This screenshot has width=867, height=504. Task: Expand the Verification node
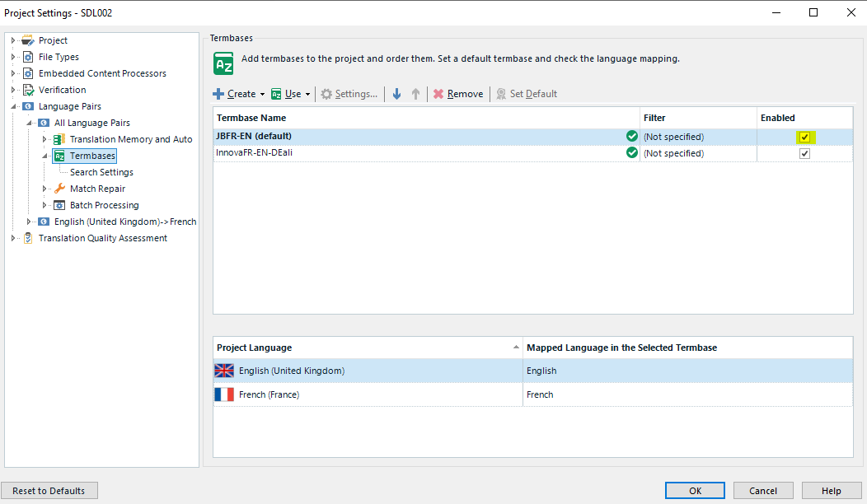point(12,90)
